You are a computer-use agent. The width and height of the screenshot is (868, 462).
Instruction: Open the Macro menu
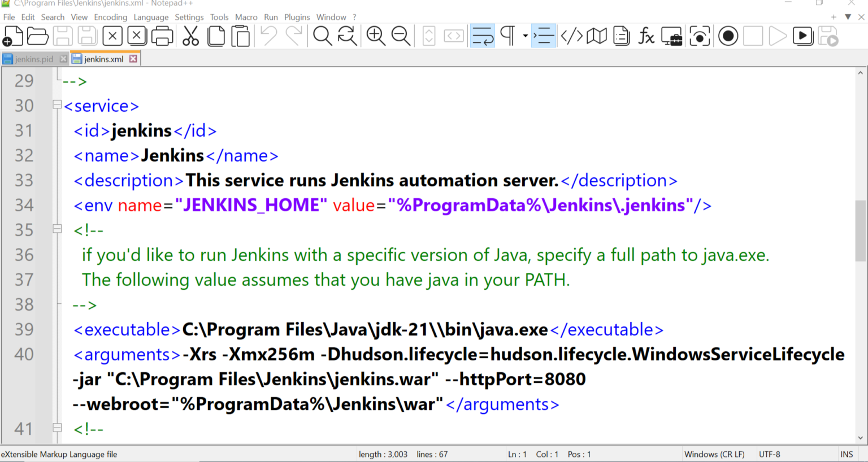click(x=246, y=17)
